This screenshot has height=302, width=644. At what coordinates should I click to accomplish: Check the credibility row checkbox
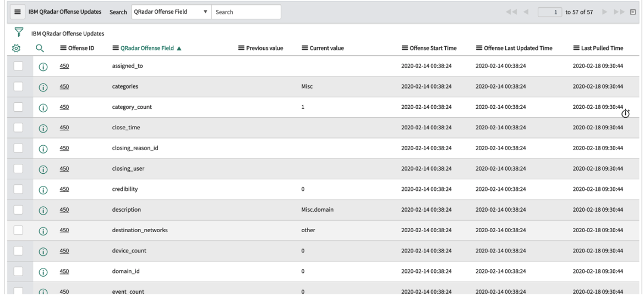(18, 189)
